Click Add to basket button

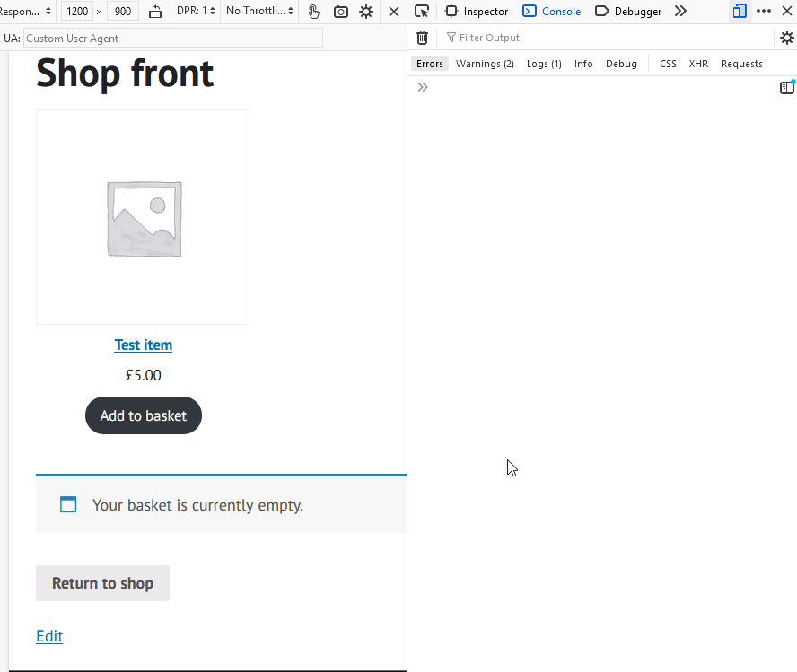144,415
